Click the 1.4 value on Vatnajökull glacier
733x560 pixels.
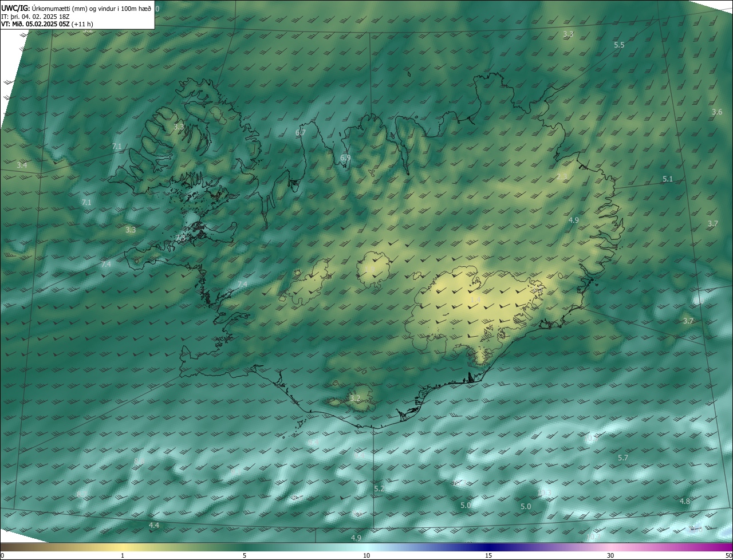(x=475, y=299)
